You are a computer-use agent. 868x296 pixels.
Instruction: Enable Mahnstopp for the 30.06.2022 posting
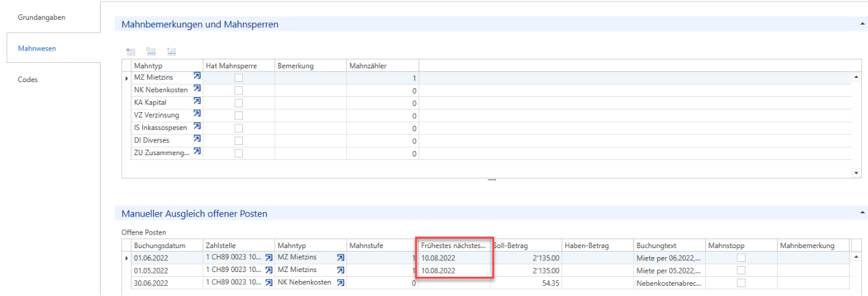point(741,282)
